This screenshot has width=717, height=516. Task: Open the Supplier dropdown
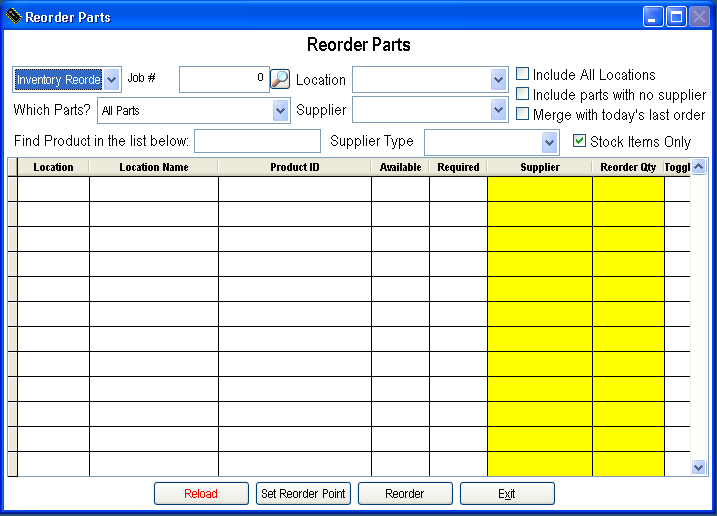499,110
